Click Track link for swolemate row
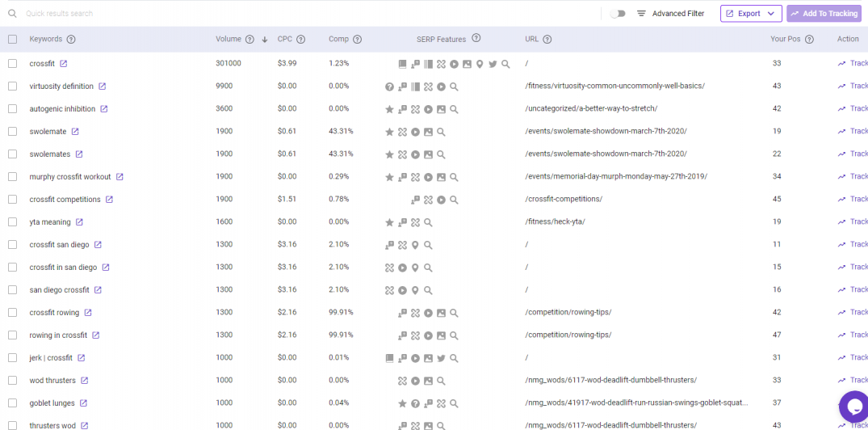This screenshot has width=868, height=430. [853, 131]
